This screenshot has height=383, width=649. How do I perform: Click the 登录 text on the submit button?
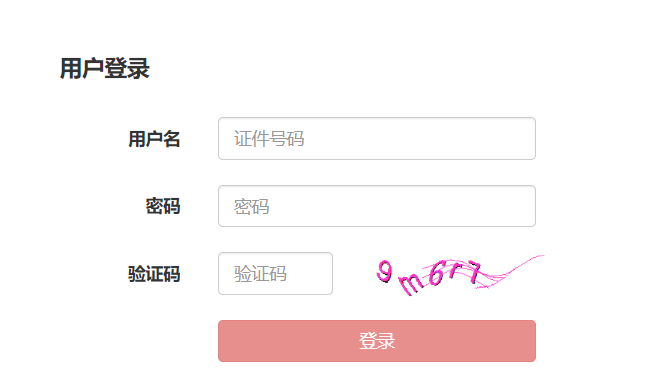point(377,341)
